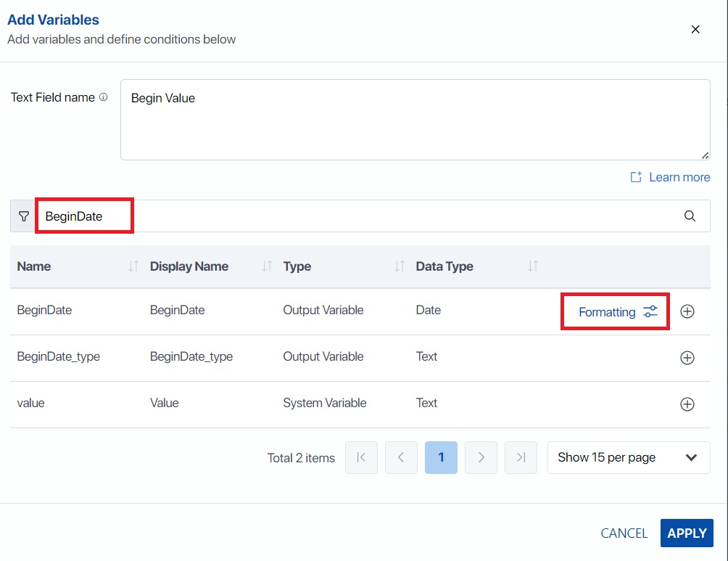Click the filter funnel icon
The width and height of the screenshot is (728, 561).
pyautogui.click(x=24, y=216)
